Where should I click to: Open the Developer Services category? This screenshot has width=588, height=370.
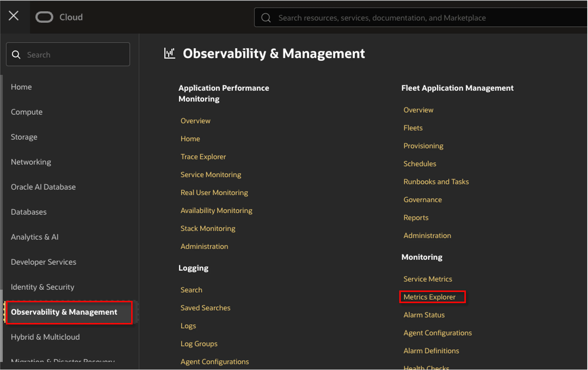pos(44,262)
